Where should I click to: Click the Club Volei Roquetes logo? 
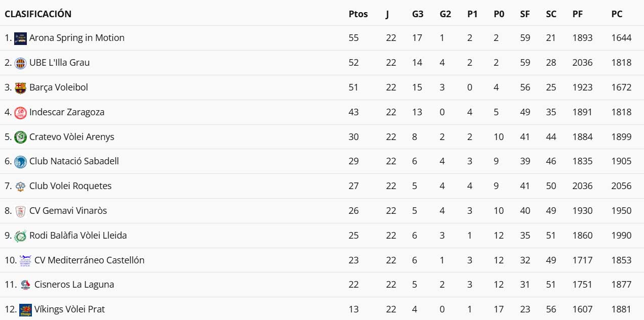pos(20,187)
